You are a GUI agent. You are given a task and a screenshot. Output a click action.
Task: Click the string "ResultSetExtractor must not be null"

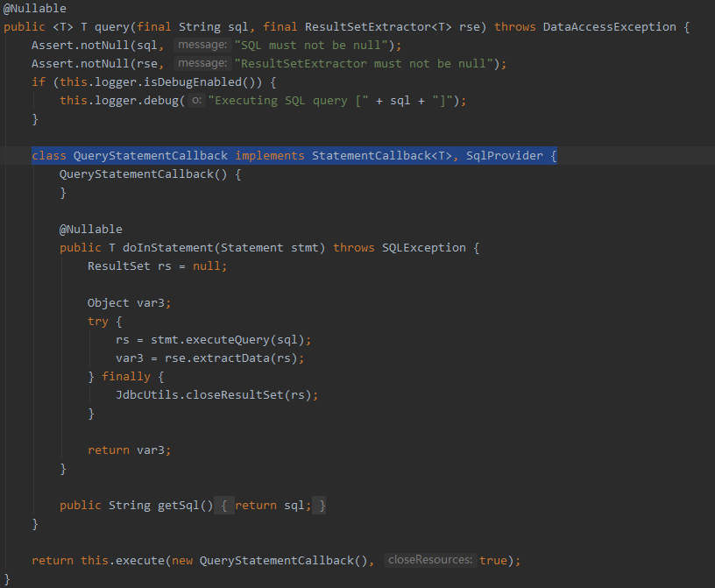366,63
